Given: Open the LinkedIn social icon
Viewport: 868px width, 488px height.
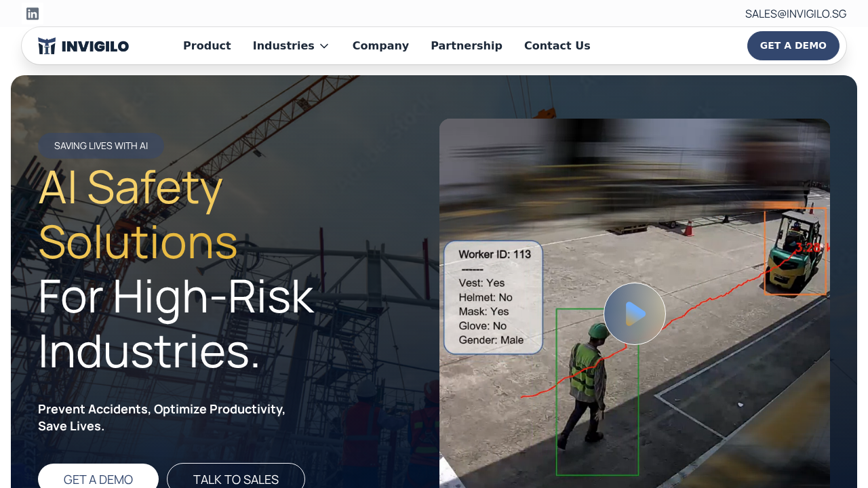Looking at the screenshot, I should [x=33, y=14].
